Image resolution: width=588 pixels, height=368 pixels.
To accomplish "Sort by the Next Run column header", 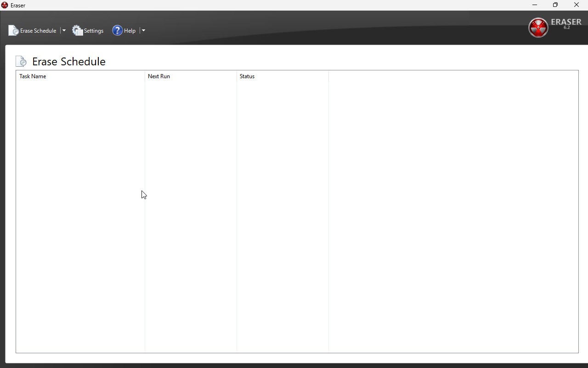I will point(159,76).
